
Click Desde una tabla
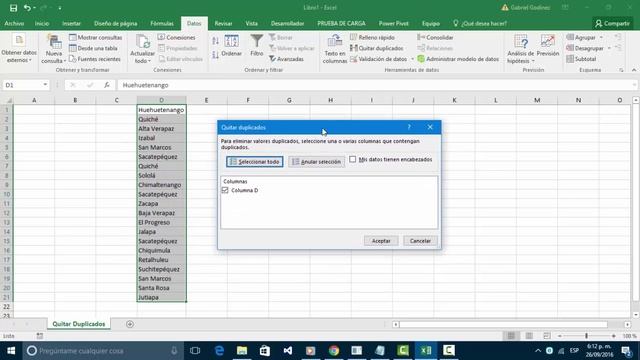(x=93, y=48)
